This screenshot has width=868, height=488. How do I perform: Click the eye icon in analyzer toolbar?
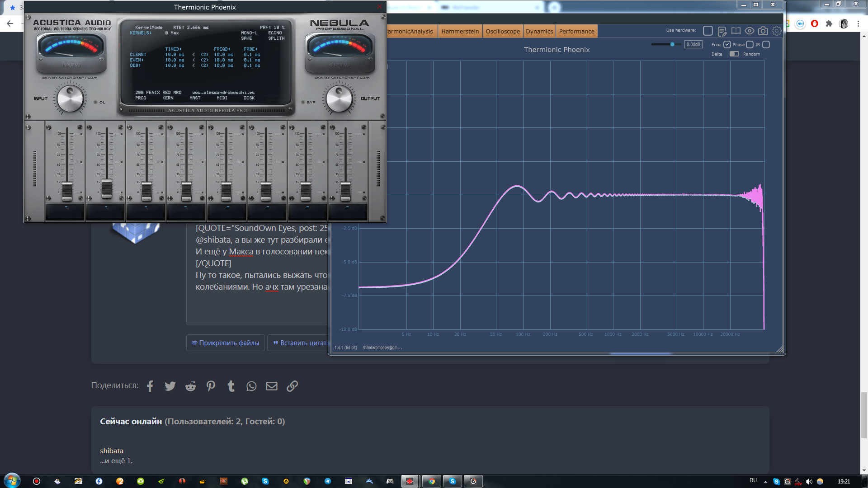pos(750,31)
